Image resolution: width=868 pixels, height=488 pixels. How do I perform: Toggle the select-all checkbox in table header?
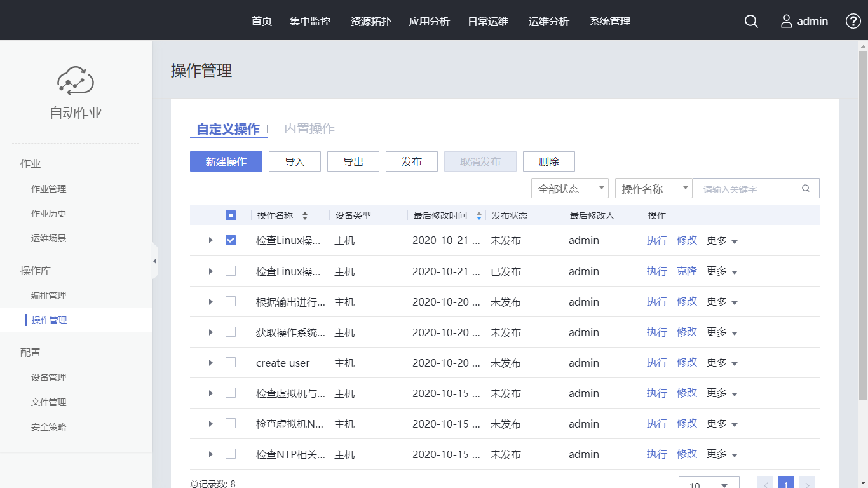231,215
